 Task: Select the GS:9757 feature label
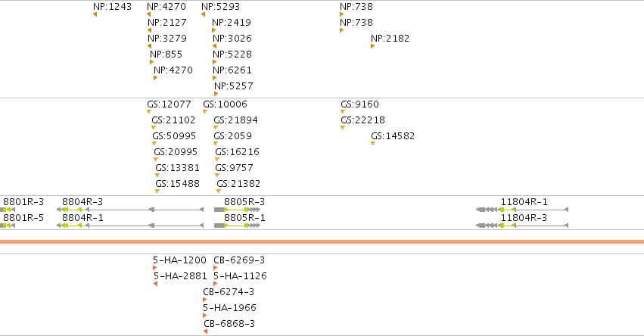234,168
